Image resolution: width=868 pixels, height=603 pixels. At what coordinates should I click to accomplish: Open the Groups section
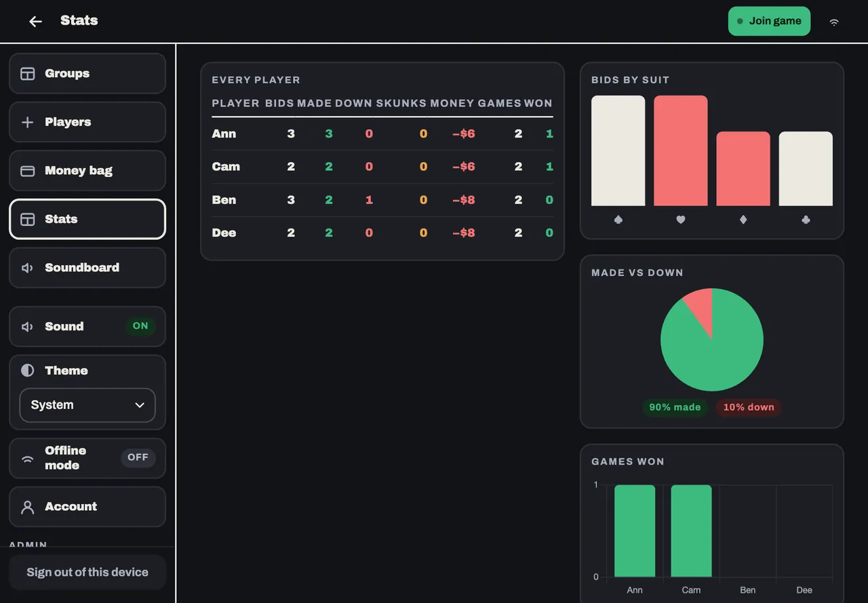(x=87, y=73)
